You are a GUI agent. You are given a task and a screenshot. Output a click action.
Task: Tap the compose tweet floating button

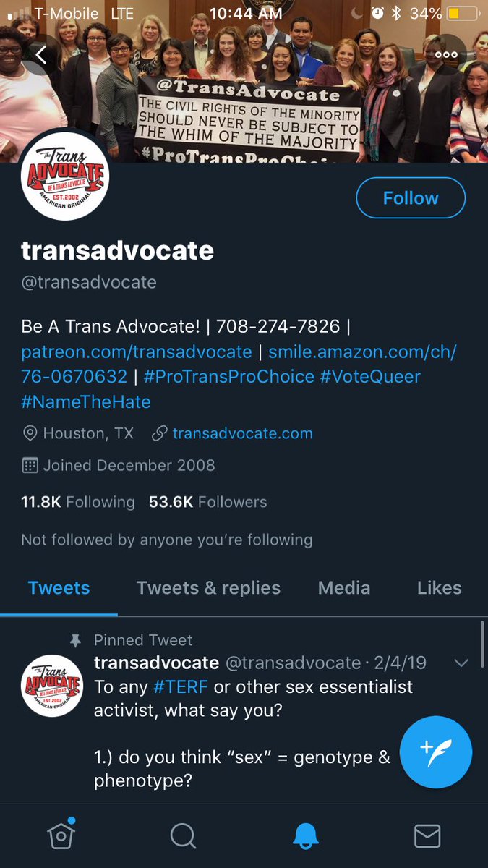436,752
